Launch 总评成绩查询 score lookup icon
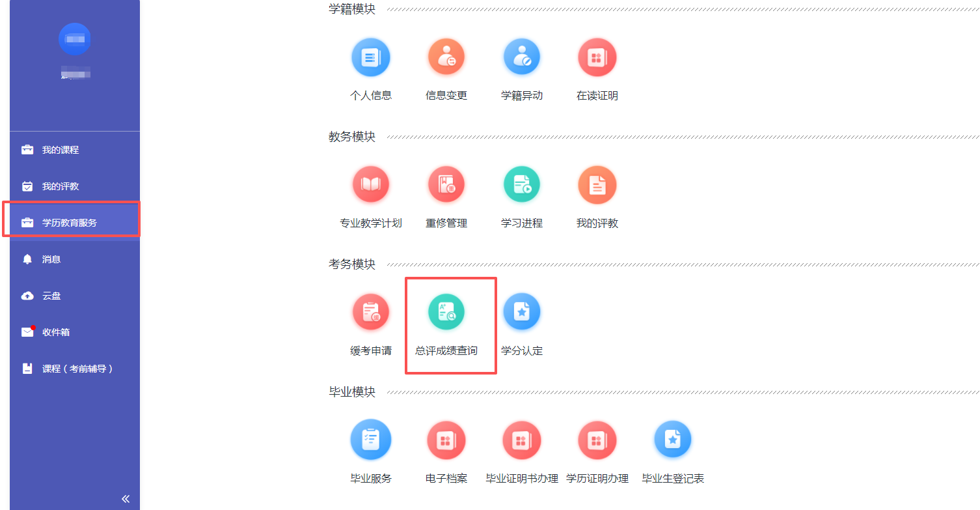Screen dimensions: 980x510 click(x=446, y=313)
